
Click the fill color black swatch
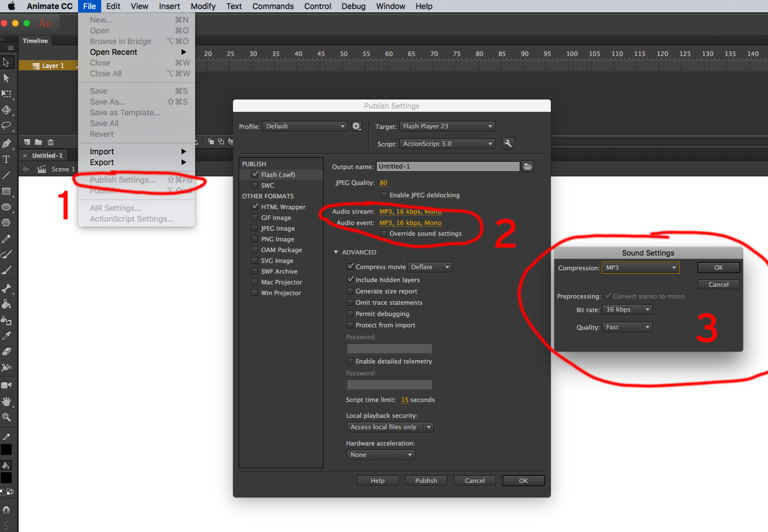pos(6,478)
